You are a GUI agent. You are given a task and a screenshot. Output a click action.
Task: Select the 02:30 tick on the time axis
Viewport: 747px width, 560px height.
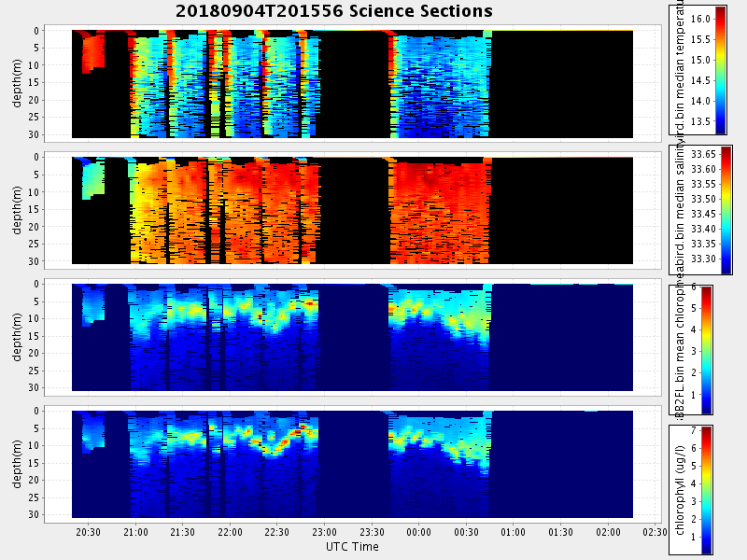point(655,532)
